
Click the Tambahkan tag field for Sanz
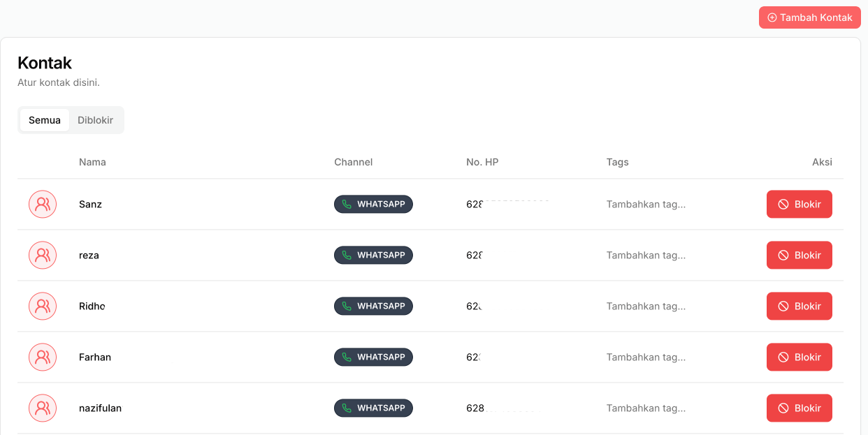click(646, 204)
